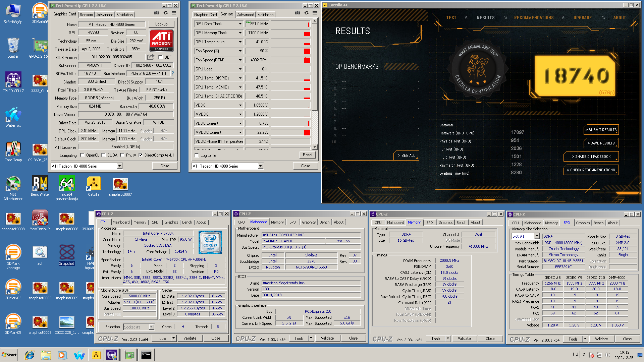This screenshot has width=644, height=362.
Task: Click the BIOS export share icon
Action: coord(151,57)
